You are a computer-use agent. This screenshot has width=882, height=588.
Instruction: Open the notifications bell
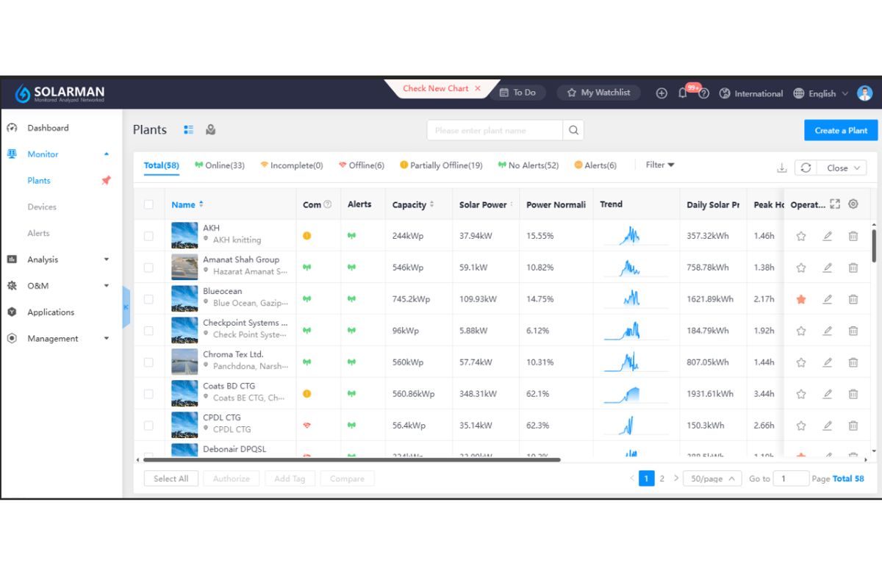click(682, 93)
